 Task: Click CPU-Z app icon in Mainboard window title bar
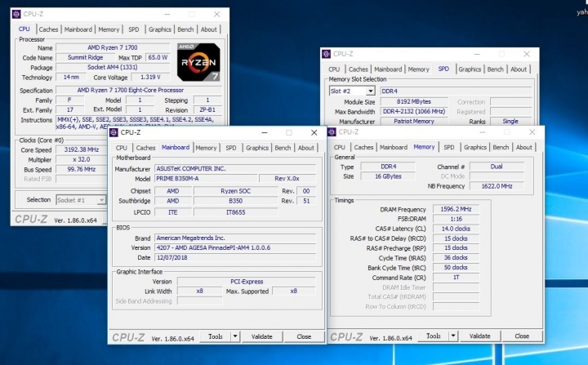point(114,132)
